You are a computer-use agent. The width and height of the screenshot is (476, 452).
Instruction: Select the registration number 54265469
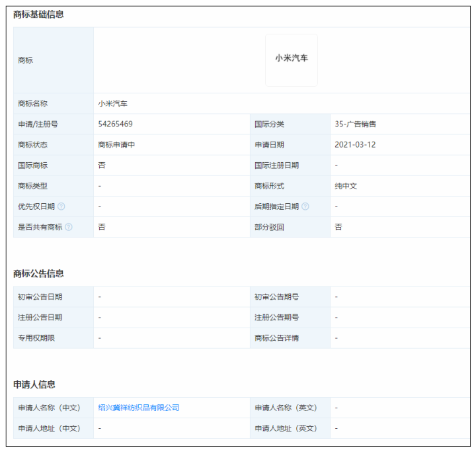point(116,124)
